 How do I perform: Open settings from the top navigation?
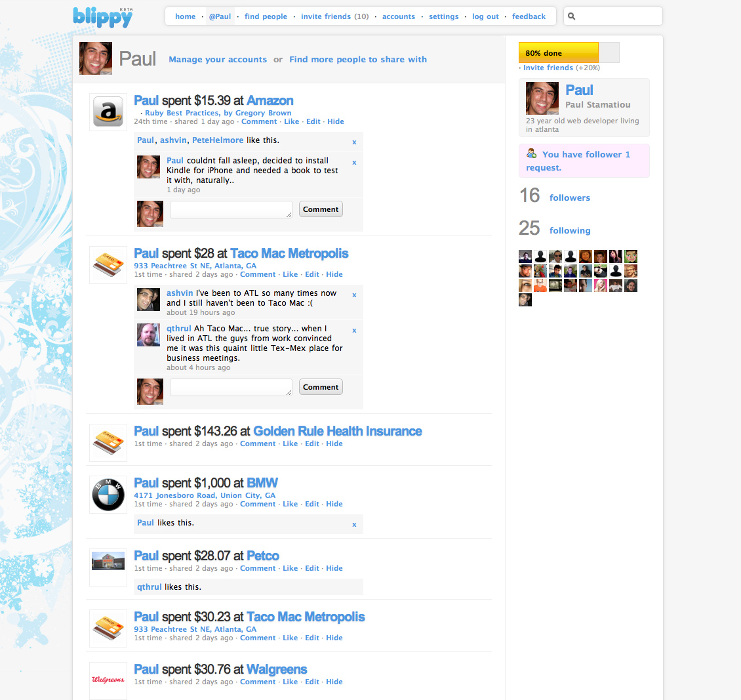tap(444, 16)
